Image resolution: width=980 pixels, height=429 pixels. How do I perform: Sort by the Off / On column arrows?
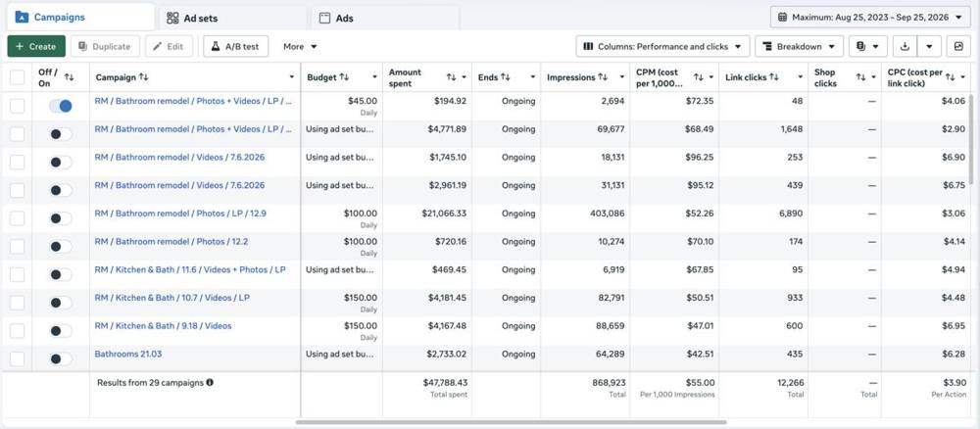pos(69,76)
